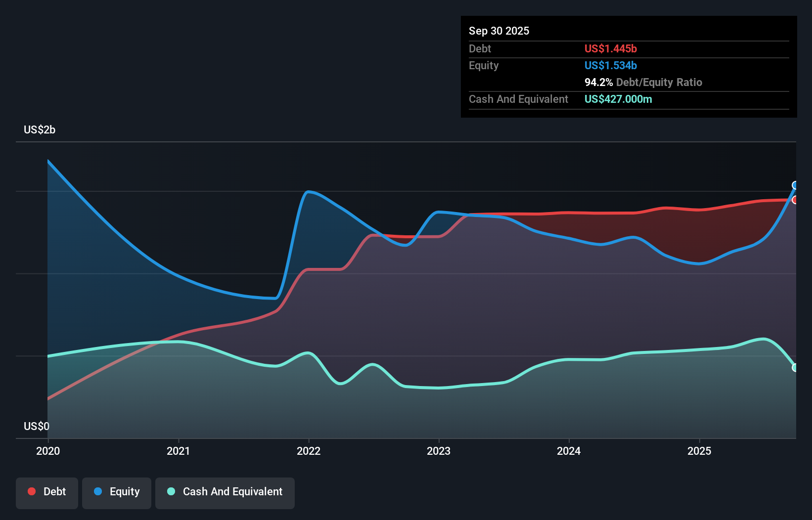Screen dimensions: 812x520
Task: Click the US$2b y-axis label
Action: (x=40, y=130)
